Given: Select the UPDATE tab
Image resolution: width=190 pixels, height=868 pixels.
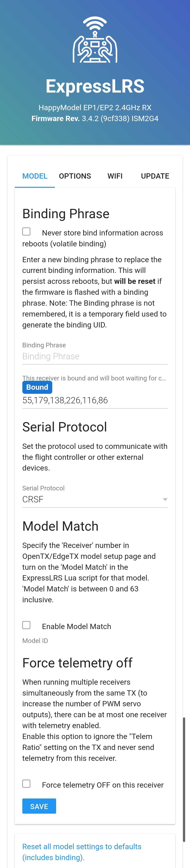Looking at the screenshot, I should click(x=155, y=176).
